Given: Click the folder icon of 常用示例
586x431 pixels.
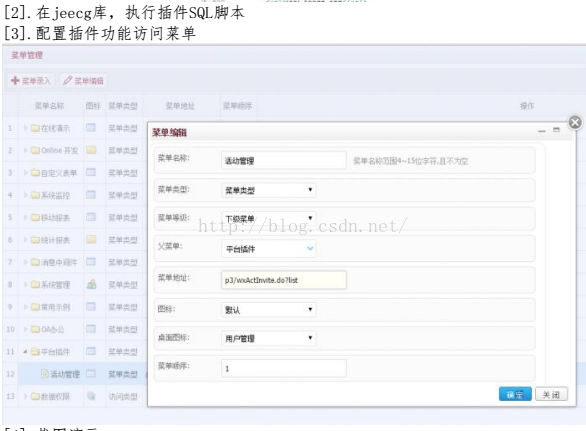Looking at the screenshot, I should pos(35,307).
